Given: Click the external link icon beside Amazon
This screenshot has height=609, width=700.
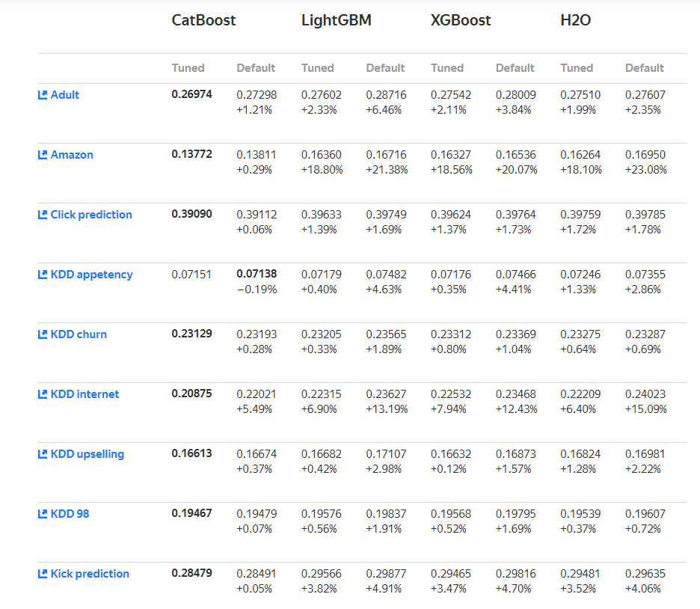Looking at the screenshot, I should pos(43,155).
